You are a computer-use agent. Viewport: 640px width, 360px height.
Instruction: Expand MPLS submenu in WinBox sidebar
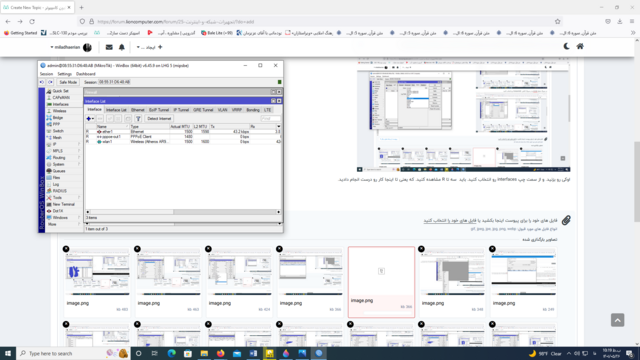[63, 151]
